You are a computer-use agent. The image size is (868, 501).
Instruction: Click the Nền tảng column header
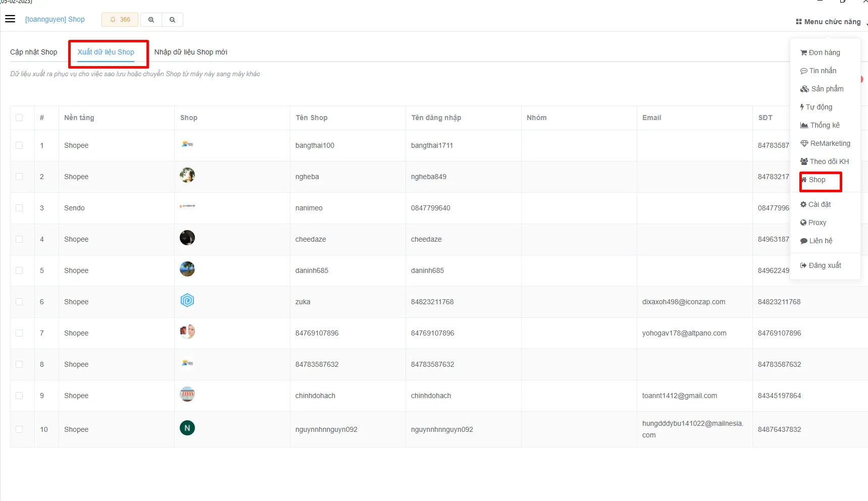pyautogui.click(x=79, y=118)
